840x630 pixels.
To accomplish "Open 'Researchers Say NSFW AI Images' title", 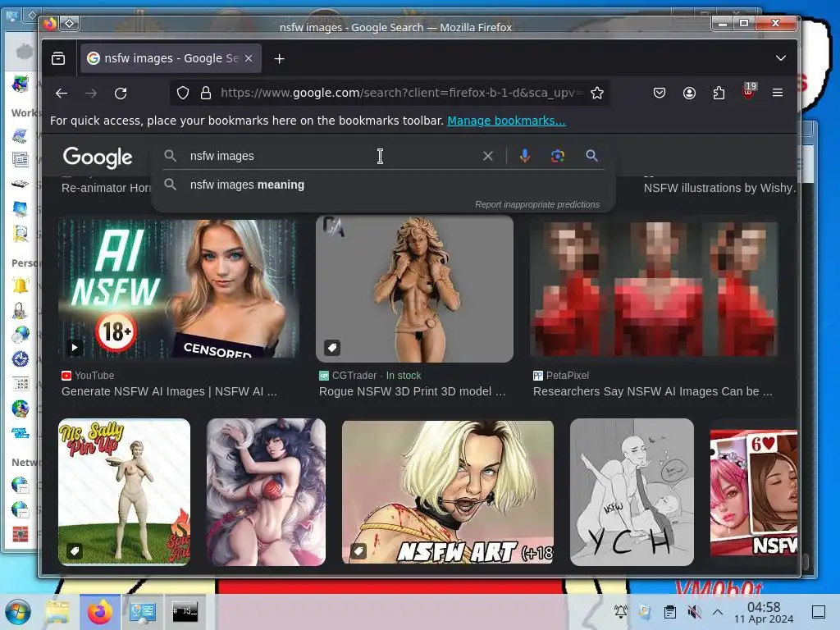I will 652,391.
